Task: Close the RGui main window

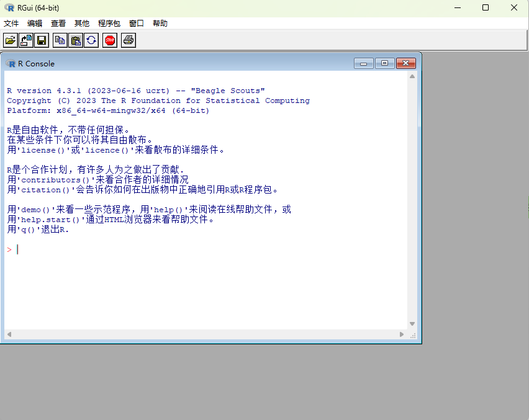Action: (514, 7)
